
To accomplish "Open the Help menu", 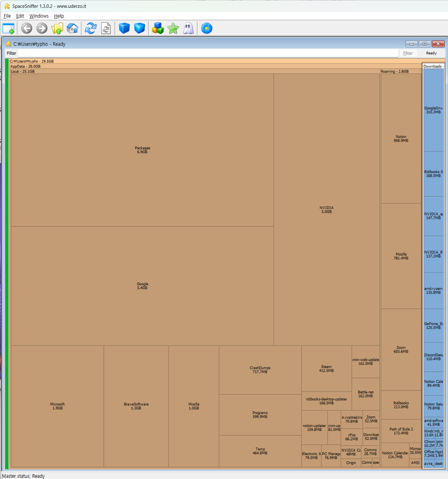I will click(x=59, y=16).
